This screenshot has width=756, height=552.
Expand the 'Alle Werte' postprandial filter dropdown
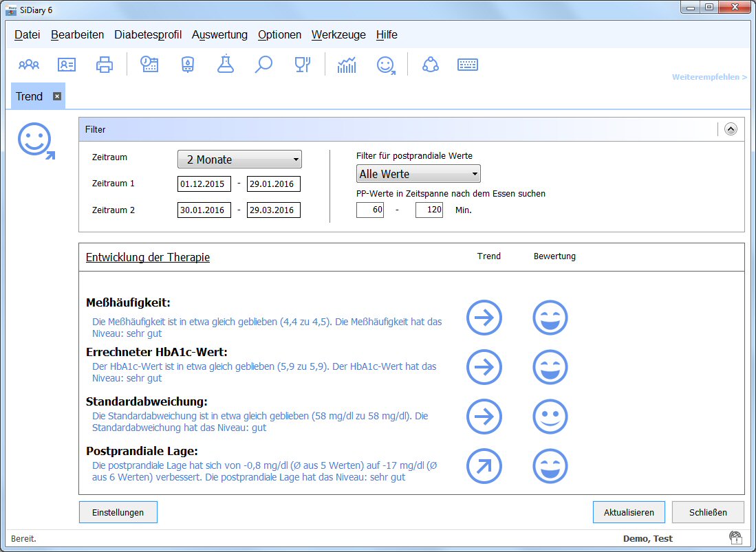pyautogui.click(x=418, y=174)
